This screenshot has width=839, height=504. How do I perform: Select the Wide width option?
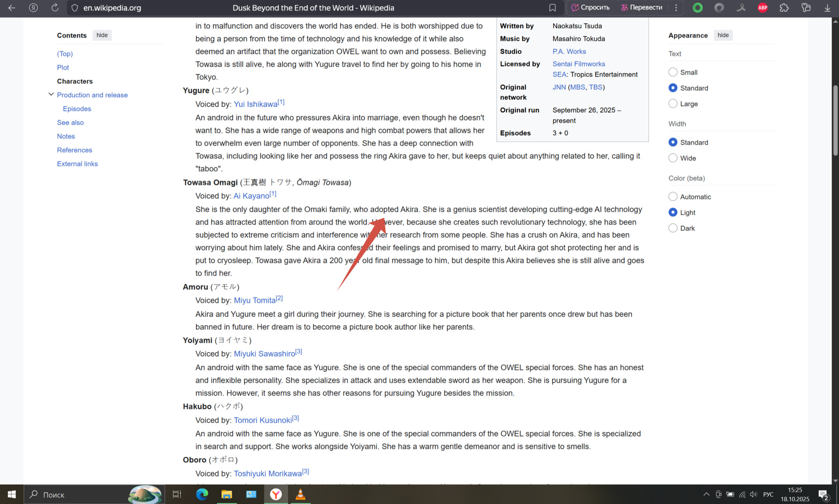(673, 158)
